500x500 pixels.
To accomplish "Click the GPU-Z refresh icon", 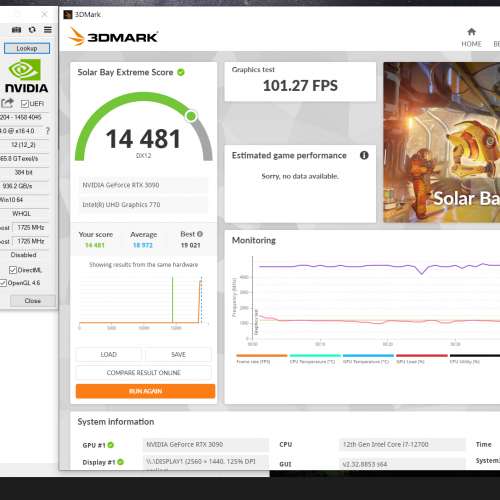I will (32, 30).
